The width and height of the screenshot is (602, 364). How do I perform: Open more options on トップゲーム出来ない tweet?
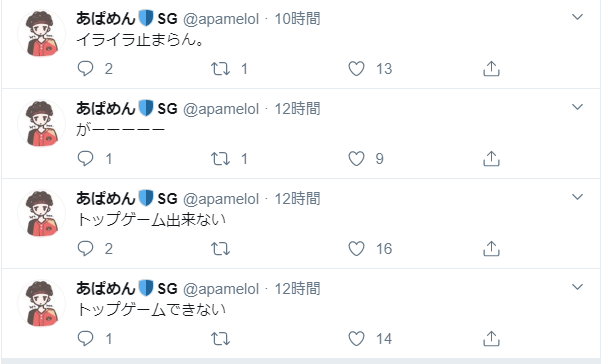tap(577, 197)
